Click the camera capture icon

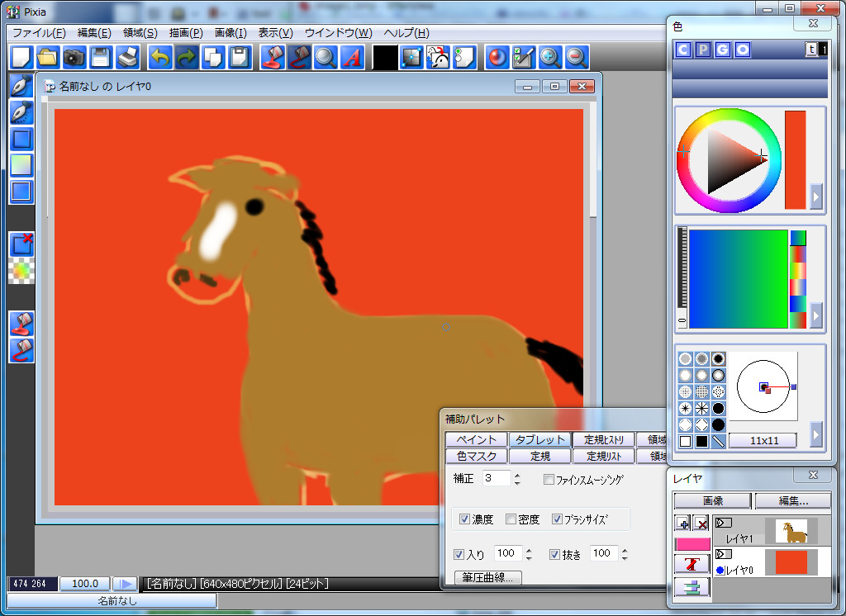(74, 57)
